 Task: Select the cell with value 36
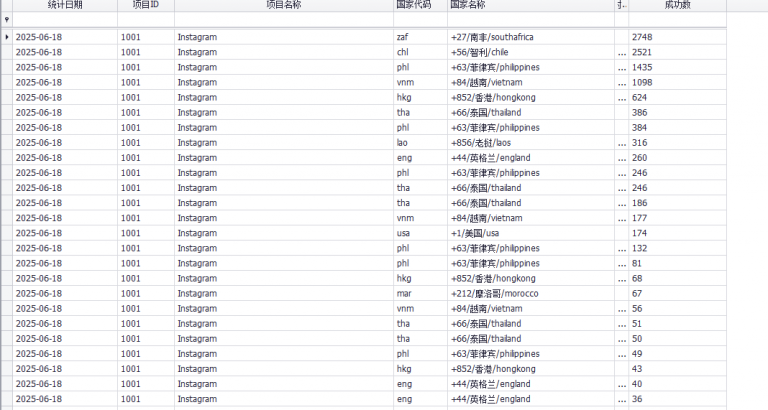[678, 399]
